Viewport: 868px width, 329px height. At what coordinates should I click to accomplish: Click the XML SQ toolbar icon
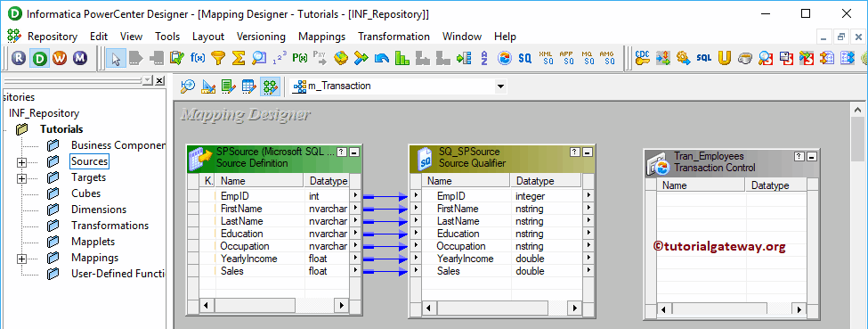pos(547,58)
